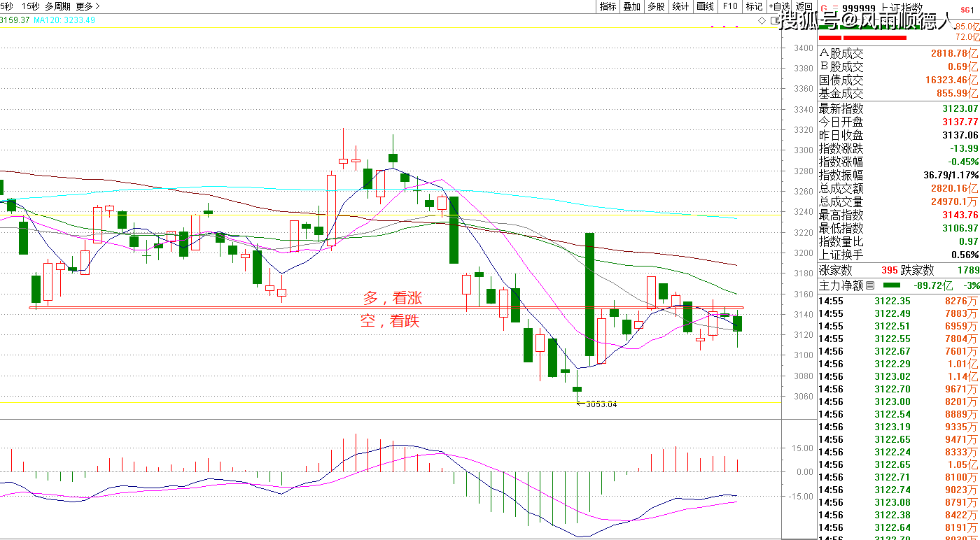Click the 叠加 overlay button
This screenshot has height=540, width=980.
(631, 6)
